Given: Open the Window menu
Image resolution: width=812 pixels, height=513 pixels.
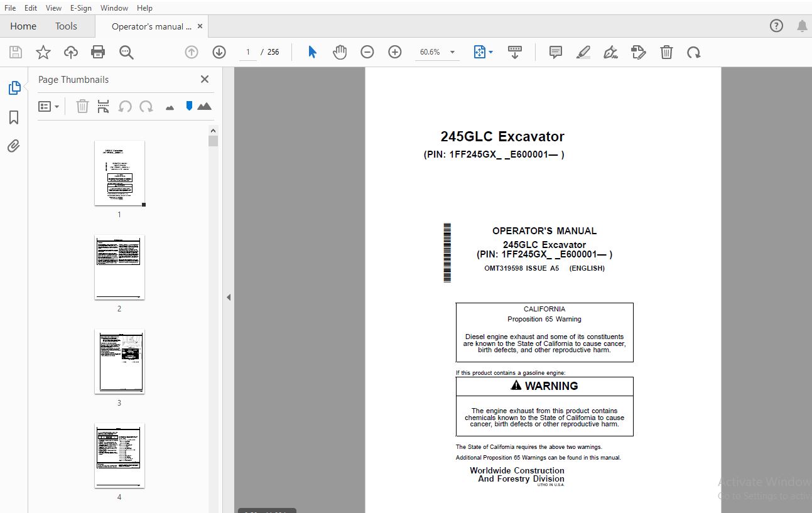Looking at the screenshot, I should pyautogui.click(x=114, y=8).
